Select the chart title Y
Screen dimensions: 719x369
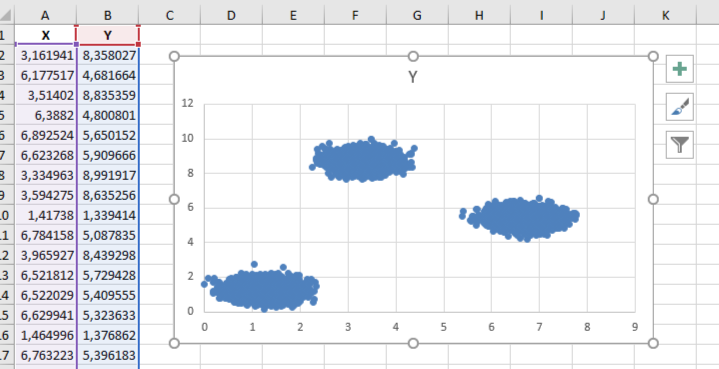(413, 77)
